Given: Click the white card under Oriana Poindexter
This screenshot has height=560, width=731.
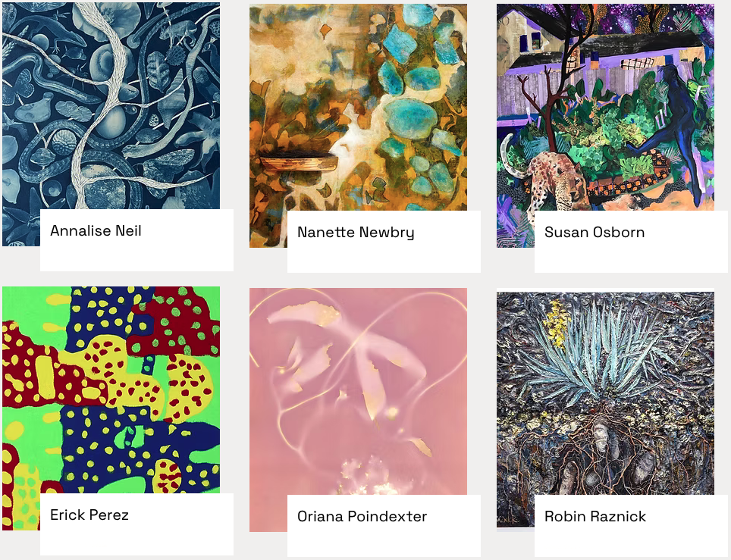Looking at the screenshot, I should click(384, 526).
